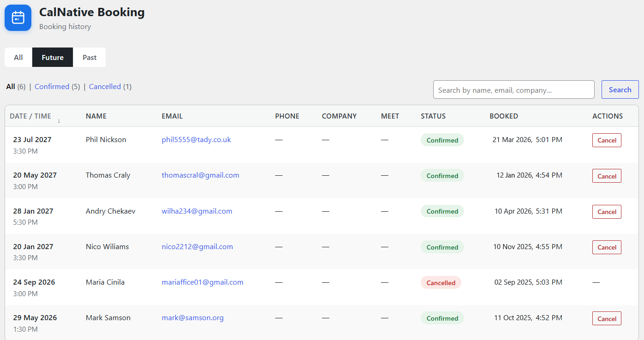Click booked time 11 Oct 2025, 4:52 PM
Viewport: 644px width, 340px height.
(528, 318)
